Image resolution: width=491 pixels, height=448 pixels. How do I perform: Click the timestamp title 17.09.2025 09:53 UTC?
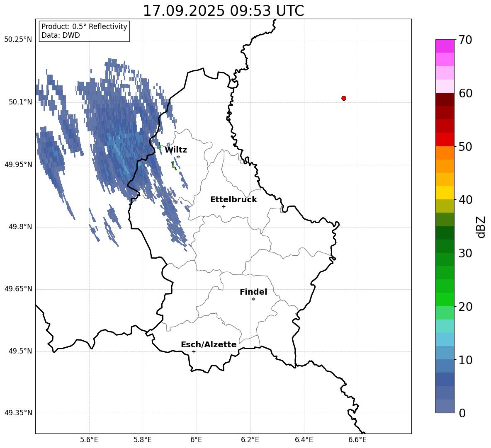(223, 11)
